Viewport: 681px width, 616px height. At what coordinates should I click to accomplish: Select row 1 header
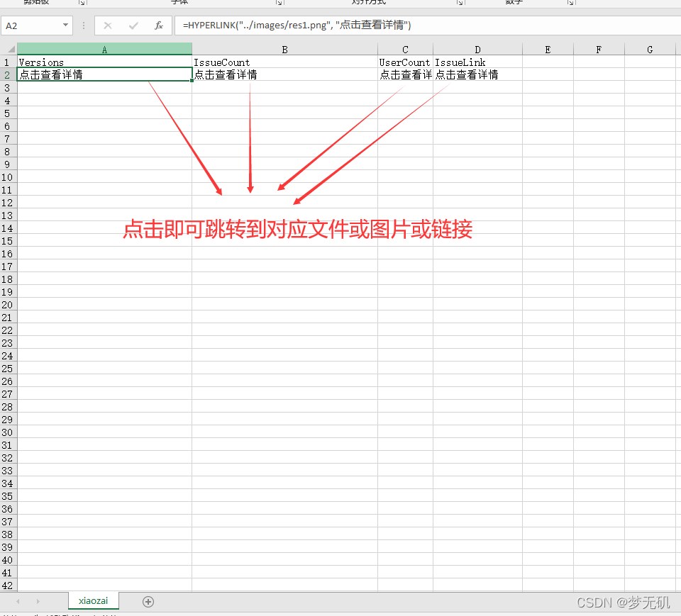point(7,62)
